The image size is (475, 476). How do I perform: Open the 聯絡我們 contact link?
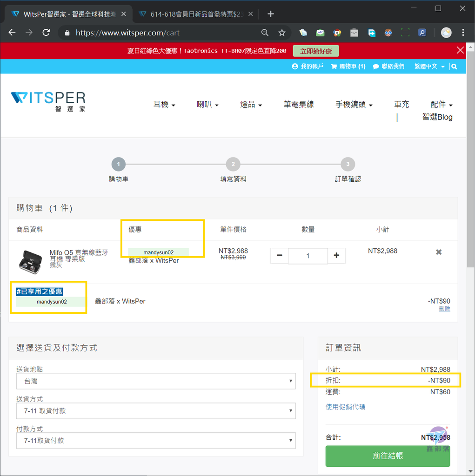click(388, 66)
